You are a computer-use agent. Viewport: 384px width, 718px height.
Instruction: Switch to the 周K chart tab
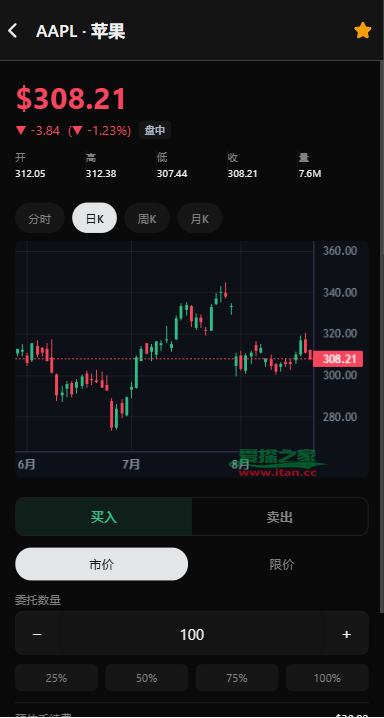(x=147, y=218)
